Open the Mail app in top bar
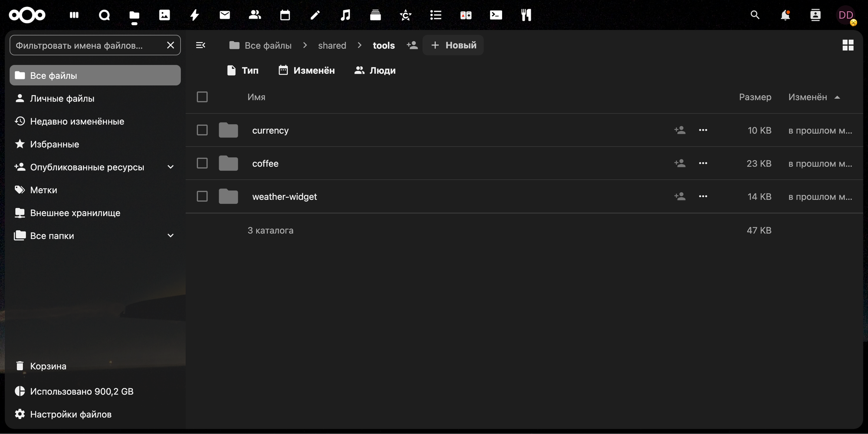This screenshot has width=868, height=434. [x=225, y=15]
